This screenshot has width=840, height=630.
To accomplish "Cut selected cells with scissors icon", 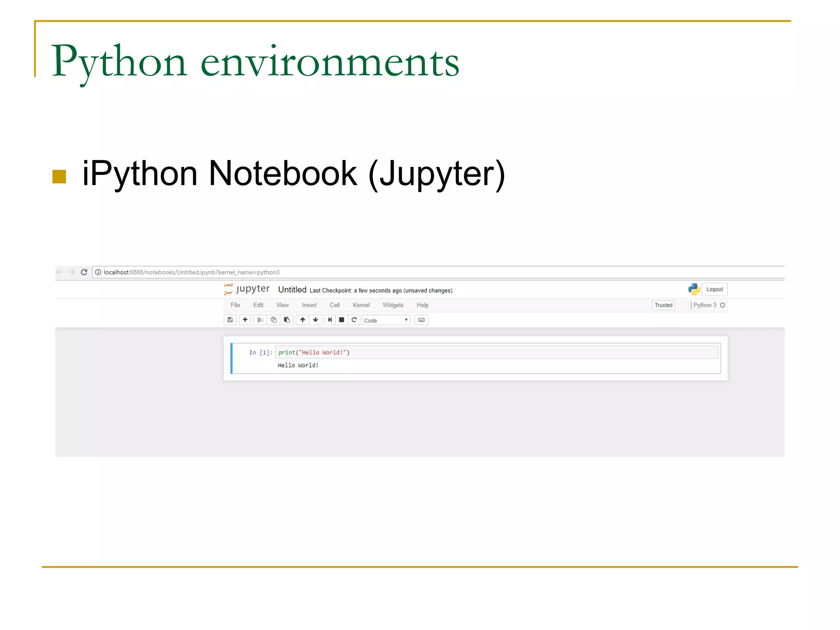I will coord(260,320).
